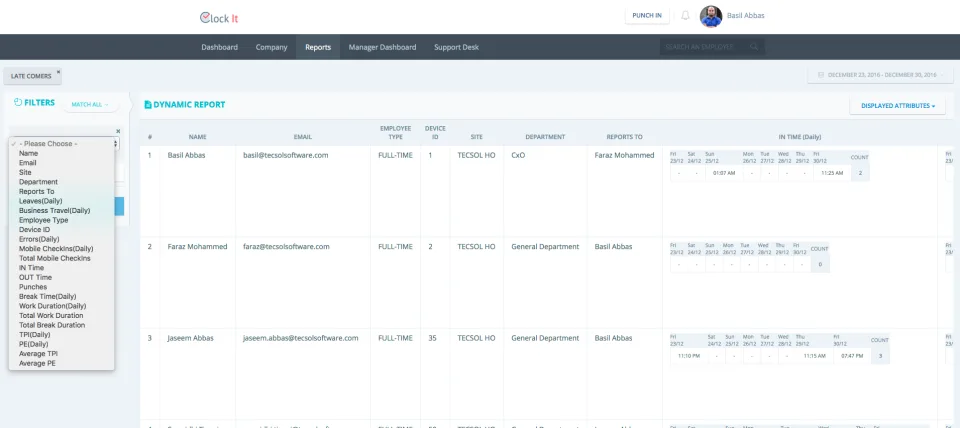960x428 pixels.
Task: Click faraz@tecsolsoftware.com email cell
Action: (287, 247)
